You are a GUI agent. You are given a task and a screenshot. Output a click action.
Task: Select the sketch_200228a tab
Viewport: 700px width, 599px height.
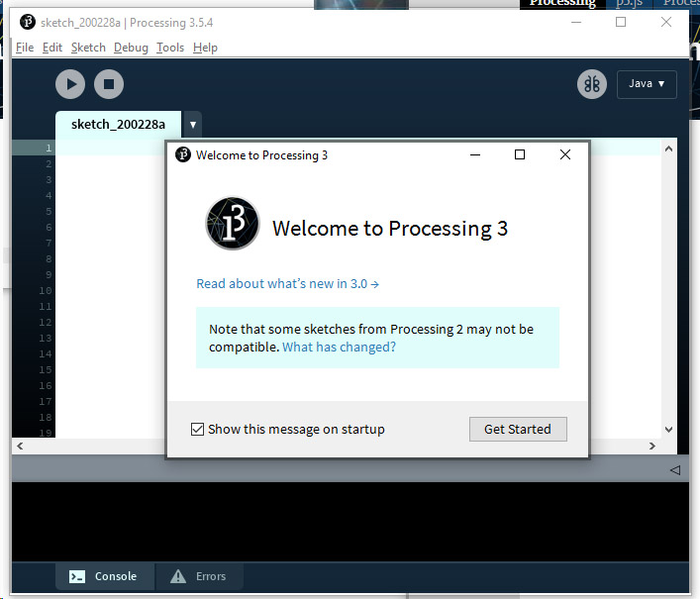(118, 124)
